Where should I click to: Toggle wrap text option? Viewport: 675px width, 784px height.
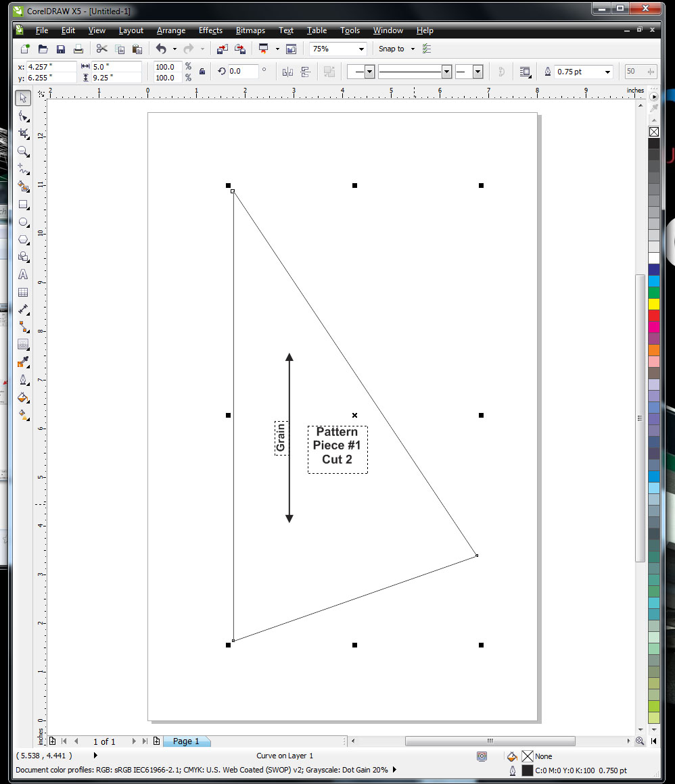click(x=525, y=72)
